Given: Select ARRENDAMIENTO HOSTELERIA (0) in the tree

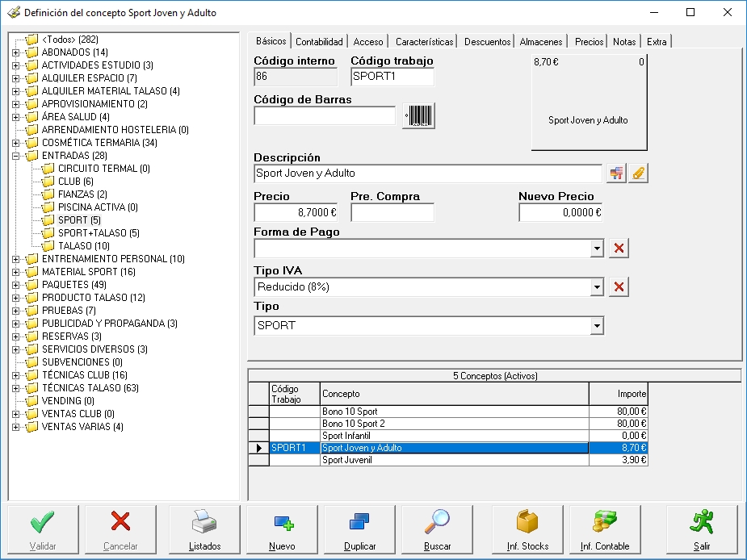Looking at the screenshot, I should [x=115, y=130].
